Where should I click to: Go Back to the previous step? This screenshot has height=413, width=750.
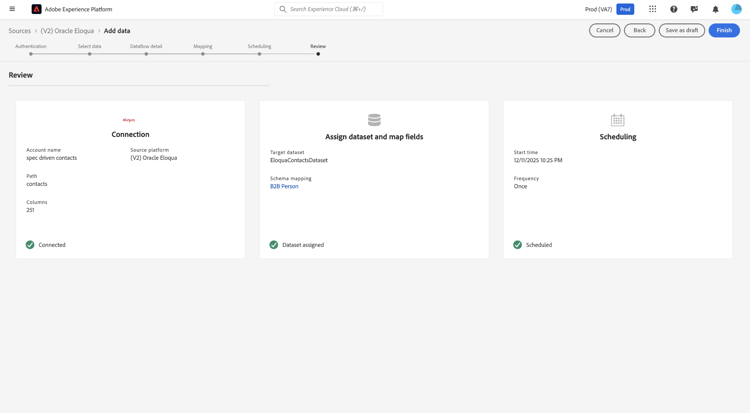[640, 30]
